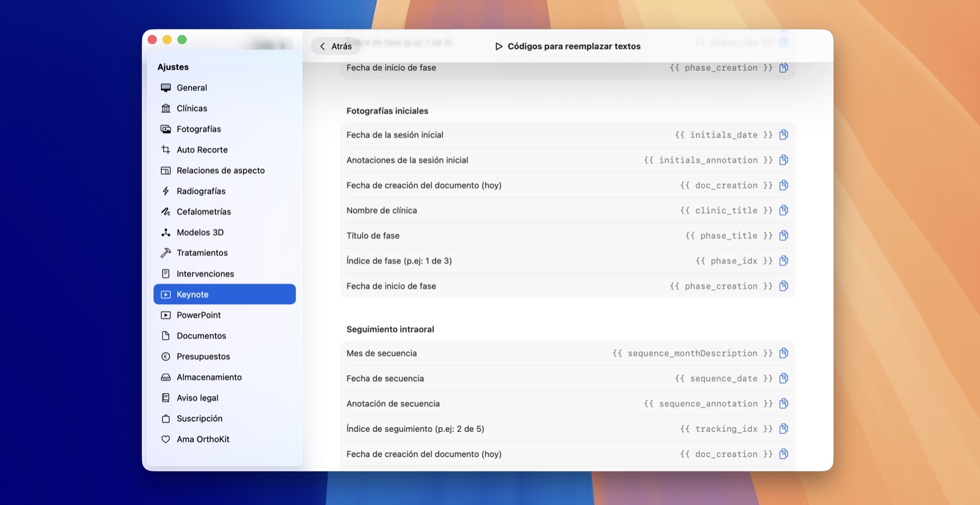Copy the clinic_title code
Screen dimensions: 980x505
(x=783, y=210)
